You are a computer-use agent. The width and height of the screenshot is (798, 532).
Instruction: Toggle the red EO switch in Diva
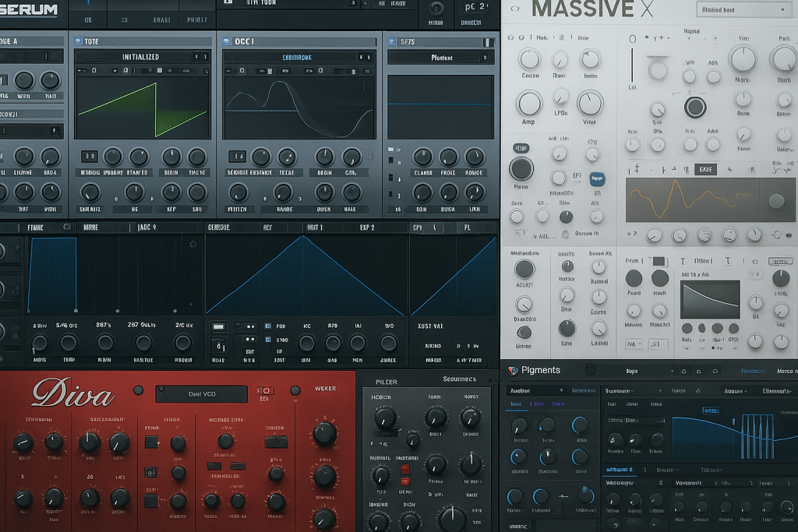point(265,390)
